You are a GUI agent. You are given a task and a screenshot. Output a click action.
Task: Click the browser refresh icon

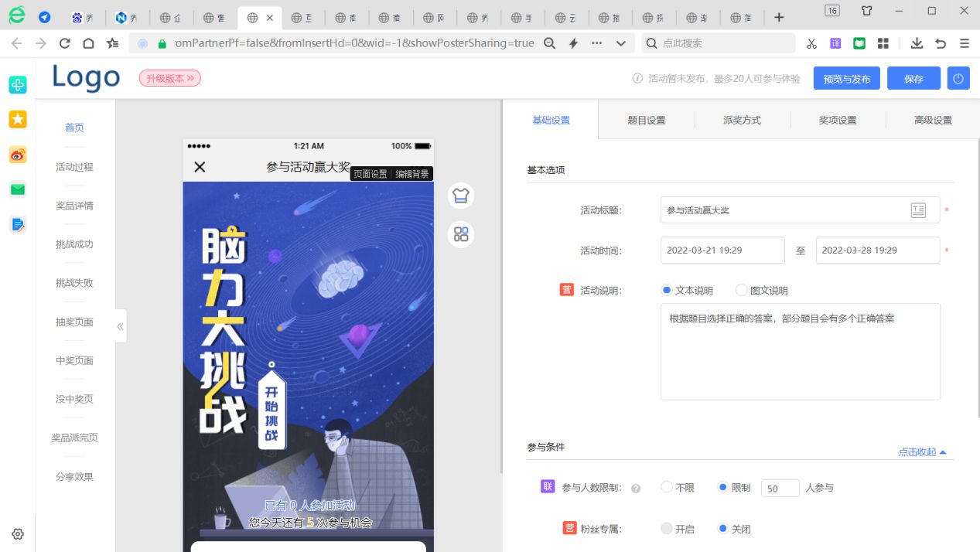point(65,43)
